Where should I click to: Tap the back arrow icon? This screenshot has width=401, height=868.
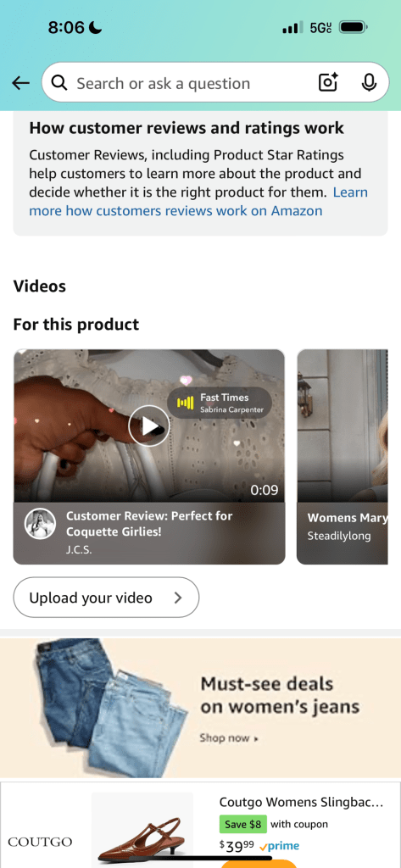[20, 84]
